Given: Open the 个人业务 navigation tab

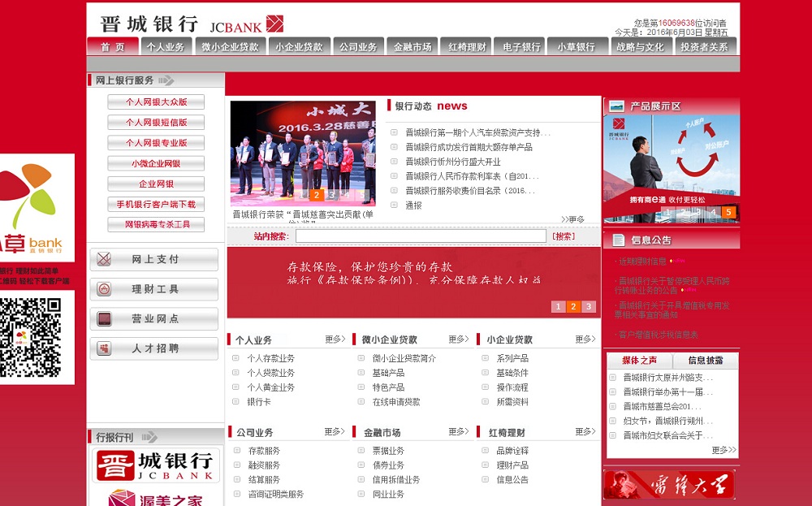Looking at the screenshot, I should coord(166,46).
